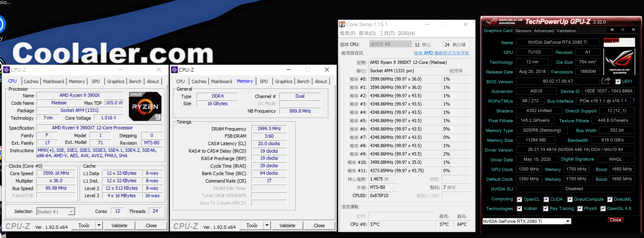Toggle the DirectCompute checkbox
This screenshot has width=644, height=238.
point(570,199)
